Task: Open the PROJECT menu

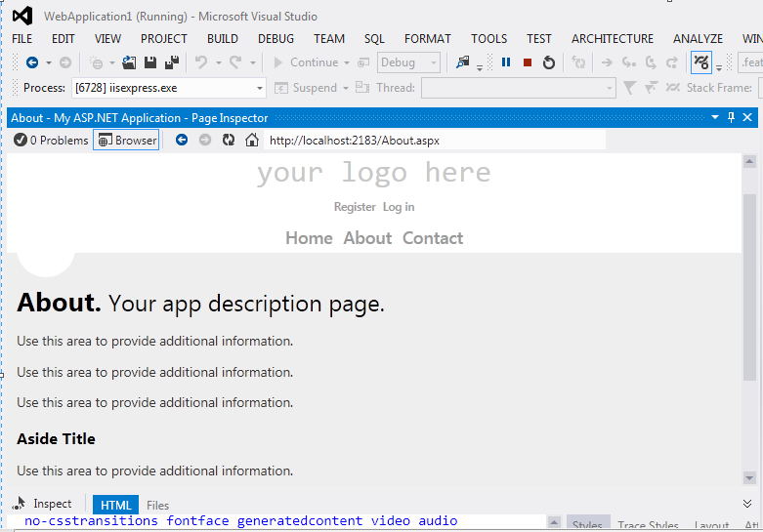Action: (x=164, y=39)
